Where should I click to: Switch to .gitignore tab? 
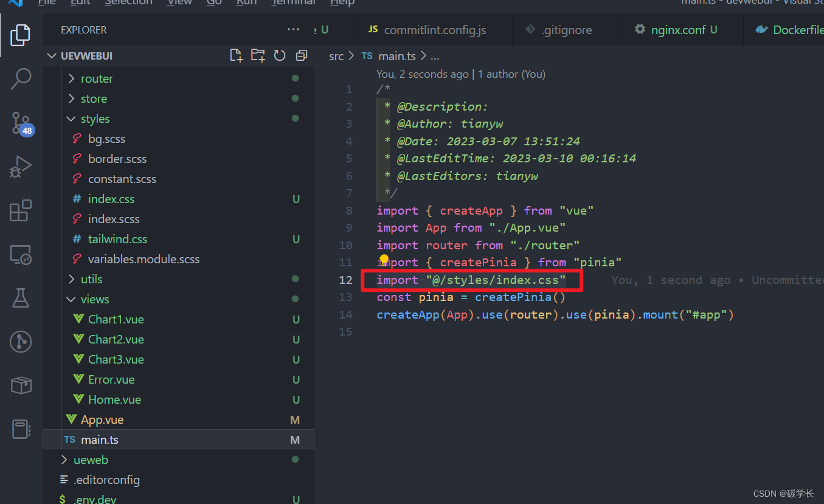pos(567,30)
